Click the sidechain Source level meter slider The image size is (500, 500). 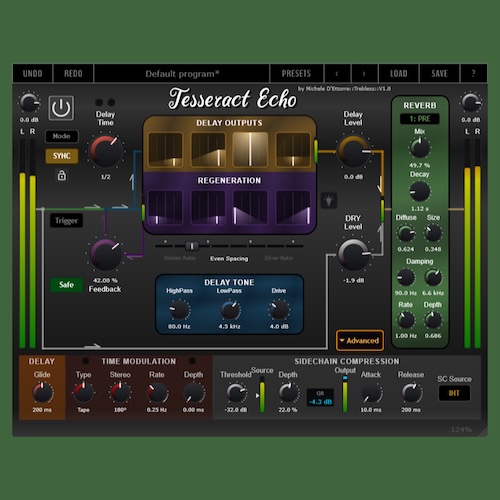[x=262, y=395]
